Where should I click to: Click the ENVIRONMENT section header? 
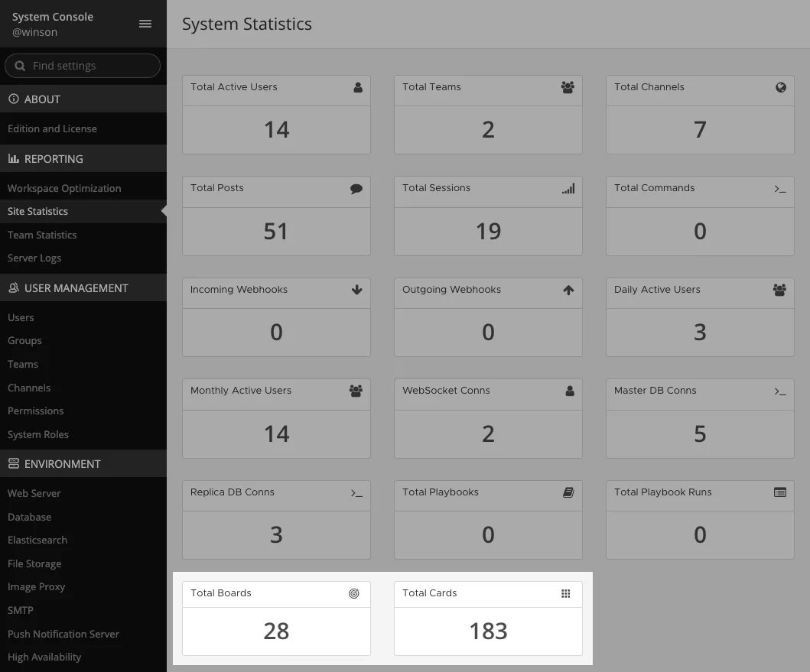tap(83, 463)
